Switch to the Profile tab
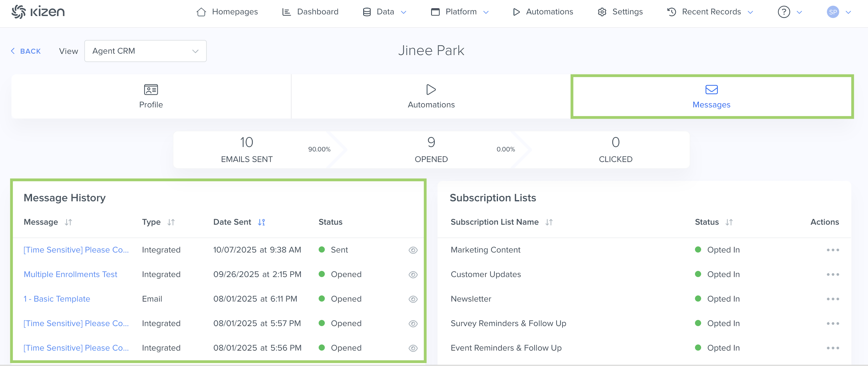This screenshot has height=366, width=868. point(151,96)
